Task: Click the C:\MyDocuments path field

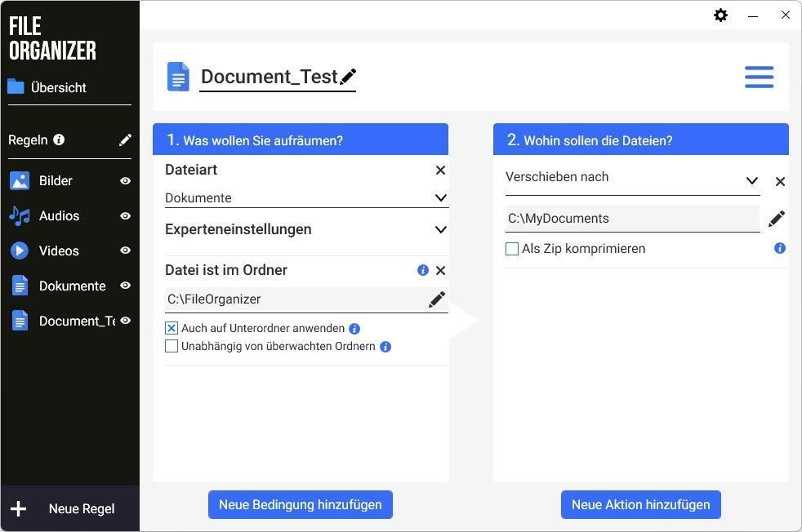Action: (x=632, y=219)
